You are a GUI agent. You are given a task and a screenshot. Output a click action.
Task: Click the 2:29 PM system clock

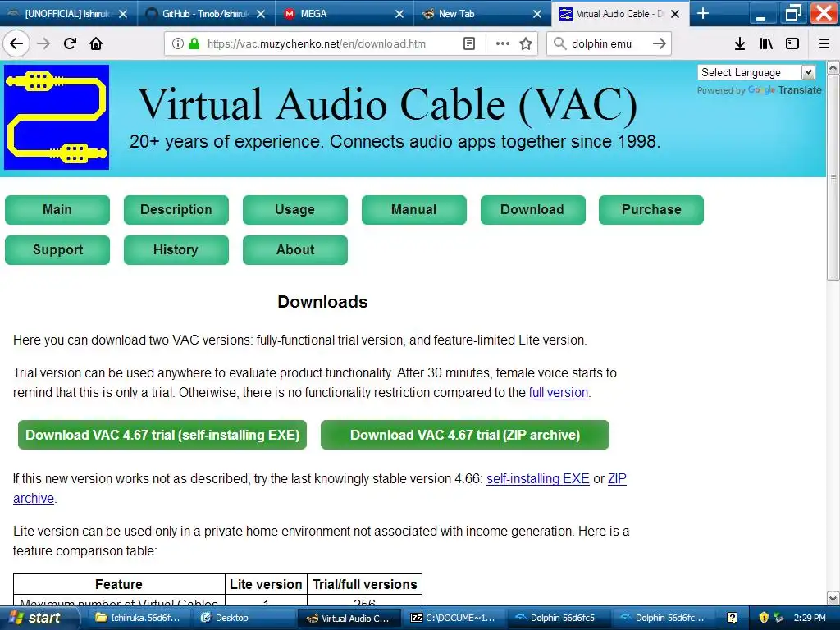(x=810, y=618)
